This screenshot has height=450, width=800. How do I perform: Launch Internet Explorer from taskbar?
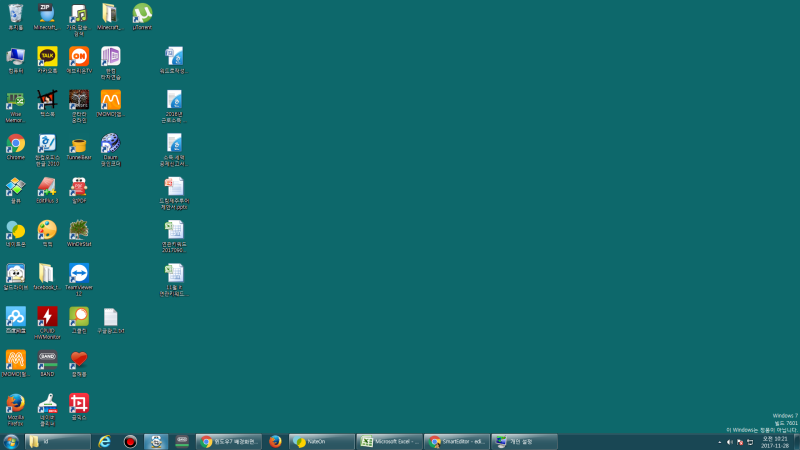(105, 442)
